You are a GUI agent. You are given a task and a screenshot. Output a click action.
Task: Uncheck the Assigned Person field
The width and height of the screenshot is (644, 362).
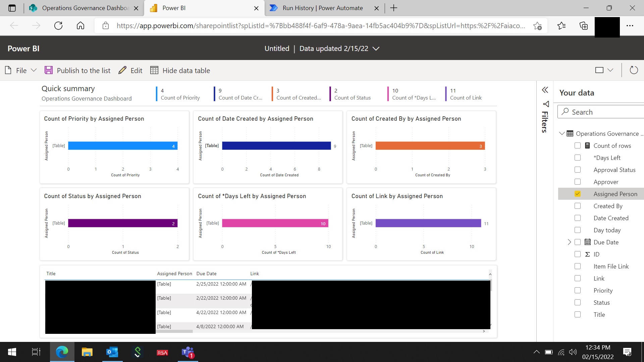[578, 194]
